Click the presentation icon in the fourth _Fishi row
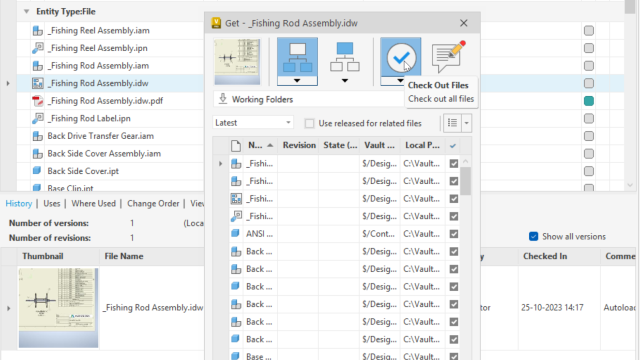The image size is (640, 360). (236, 216)
